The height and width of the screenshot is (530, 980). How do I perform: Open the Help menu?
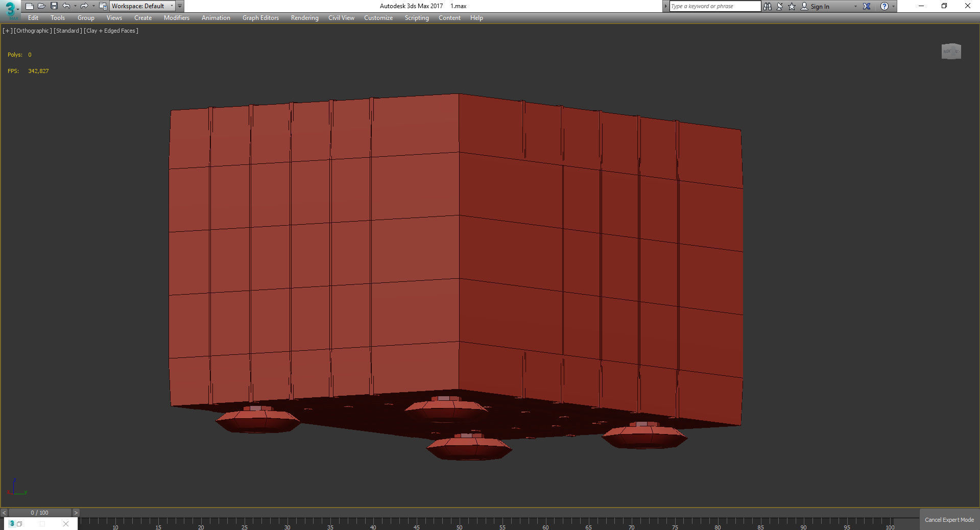476,18
